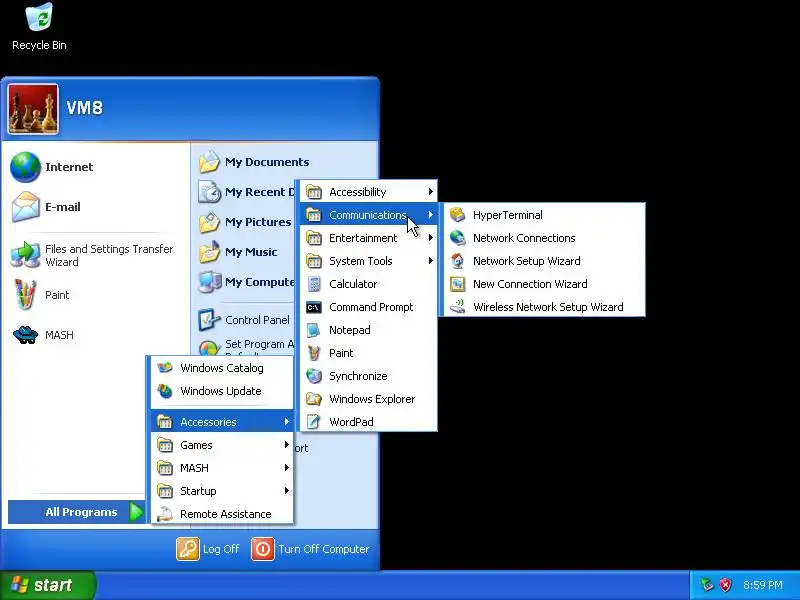Start Files and Settings Transfer Wizard icon
The image size is (800, 600).
point(25,255)
